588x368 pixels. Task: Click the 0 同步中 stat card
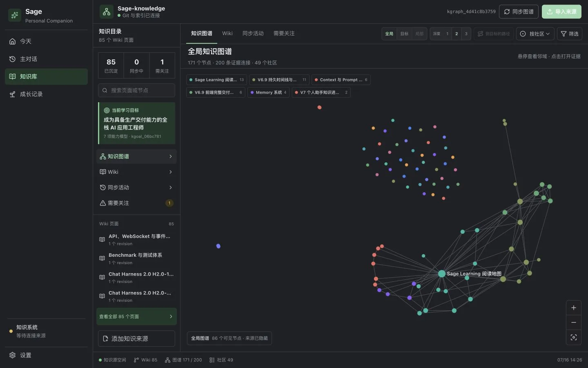tap(136, 65)
